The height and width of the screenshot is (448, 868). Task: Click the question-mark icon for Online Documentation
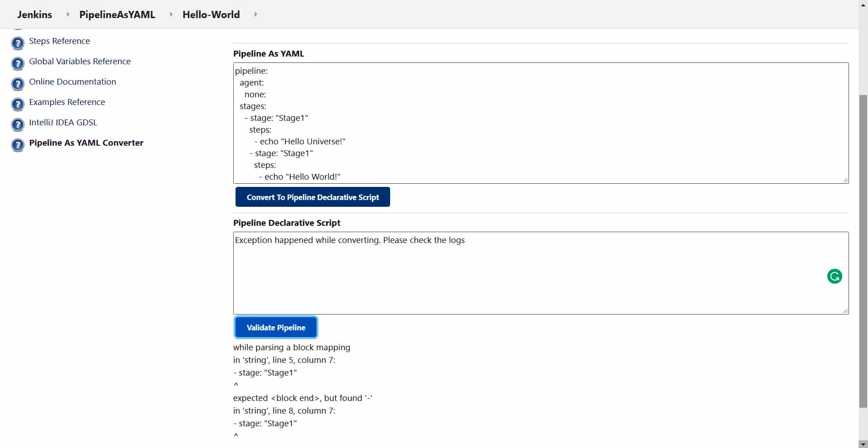click(18, 84)
